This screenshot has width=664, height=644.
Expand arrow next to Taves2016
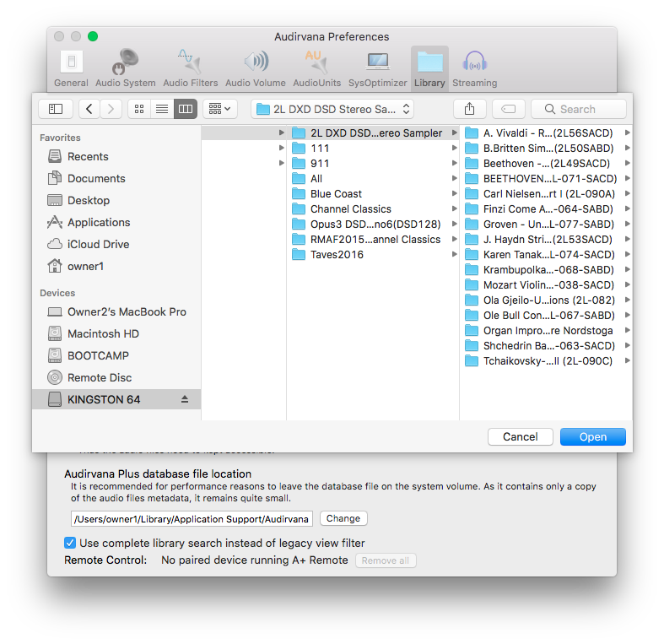454,255
